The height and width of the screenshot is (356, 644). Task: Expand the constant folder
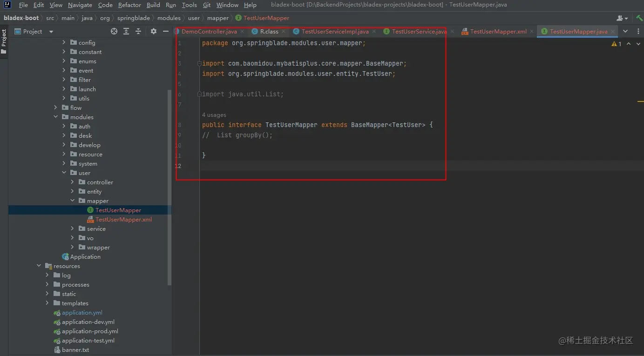pyautogui.click(x=64, y=52)
